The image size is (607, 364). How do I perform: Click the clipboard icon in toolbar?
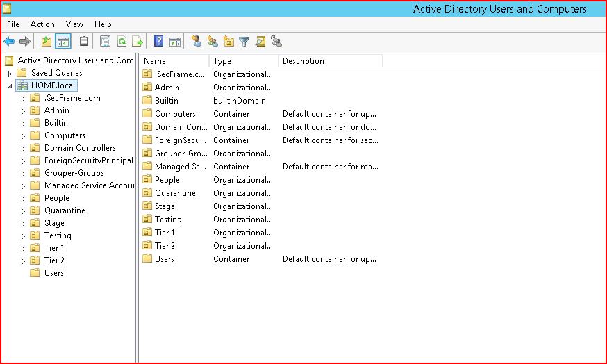[x=83, y=41]
